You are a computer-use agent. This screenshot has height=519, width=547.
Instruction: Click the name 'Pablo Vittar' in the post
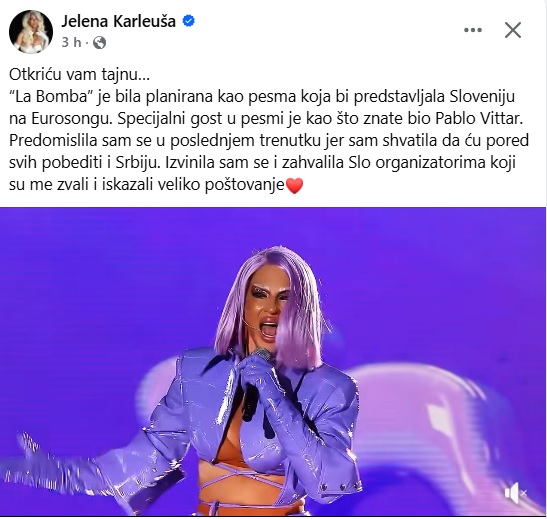479,119
